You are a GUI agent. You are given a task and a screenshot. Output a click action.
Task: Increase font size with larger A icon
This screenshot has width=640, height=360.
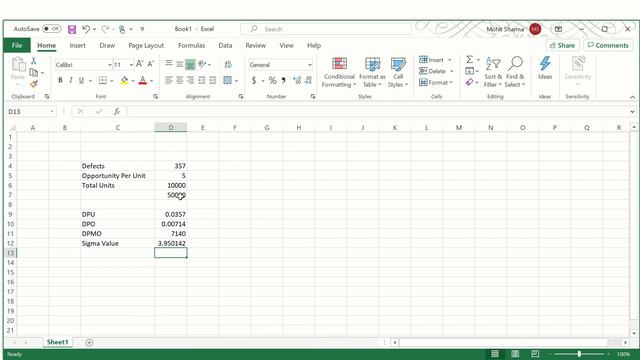140,64
